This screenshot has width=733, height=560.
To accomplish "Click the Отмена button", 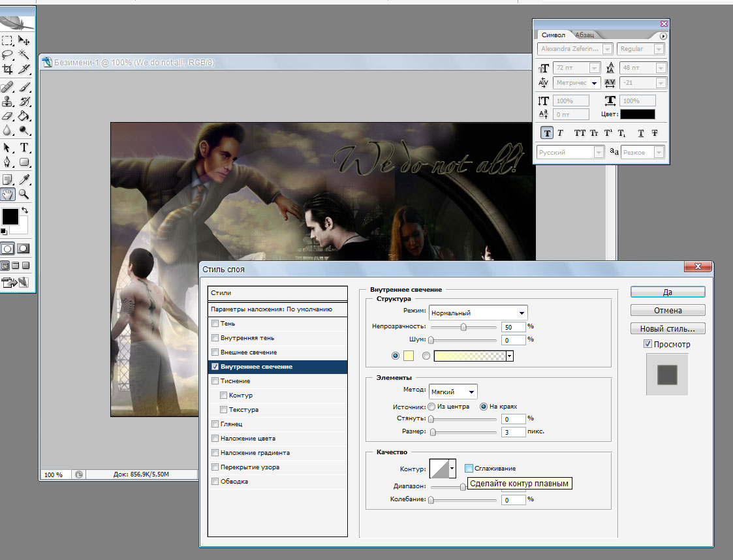I will pyautogui.click(x=668, y=310).
